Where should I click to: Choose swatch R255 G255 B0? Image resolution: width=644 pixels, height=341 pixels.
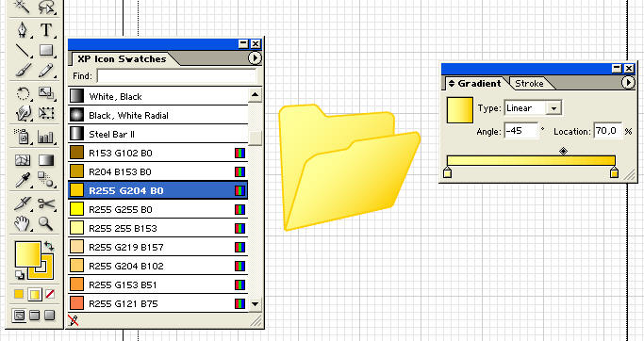[157, 209]
